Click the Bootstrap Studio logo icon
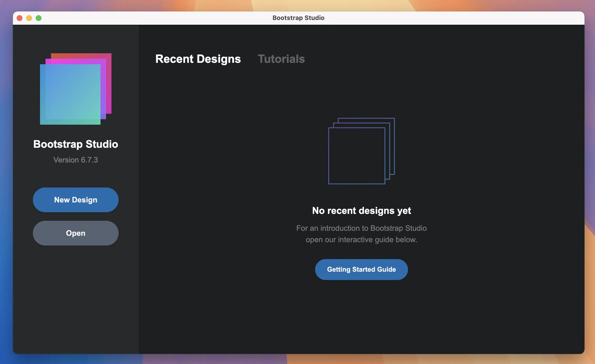595x364 pixels. coord(76,89)
